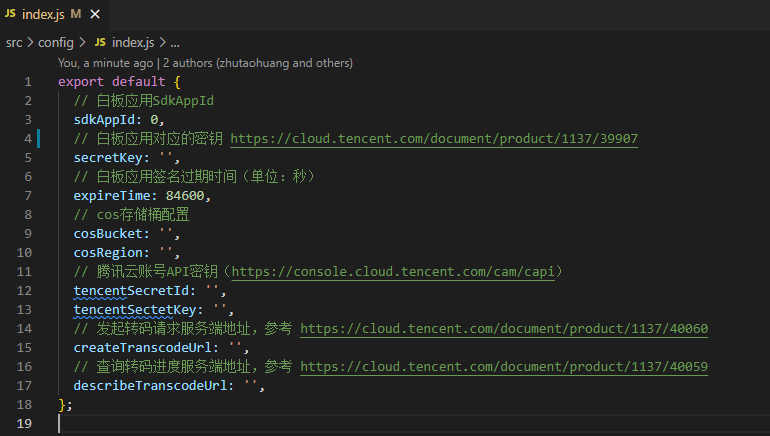Click the tencentSecretId property name

131,291
